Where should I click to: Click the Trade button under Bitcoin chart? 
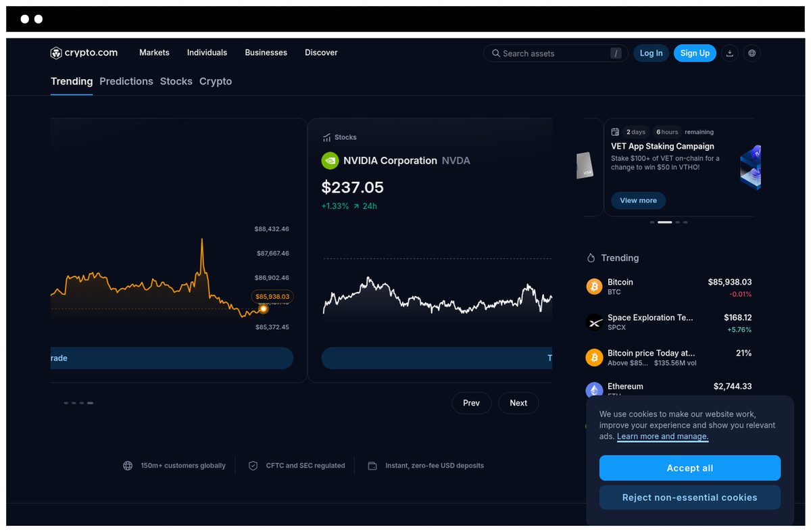tap(172, 358)
